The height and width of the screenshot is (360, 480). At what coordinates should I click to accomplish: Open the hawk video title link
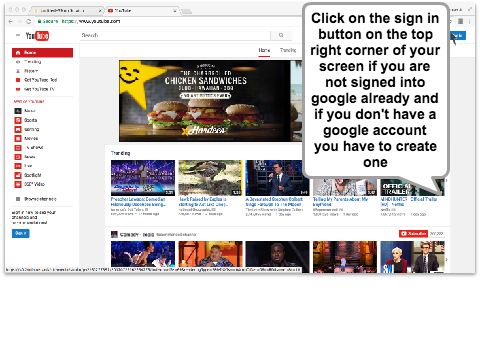(x=203, y=202)
